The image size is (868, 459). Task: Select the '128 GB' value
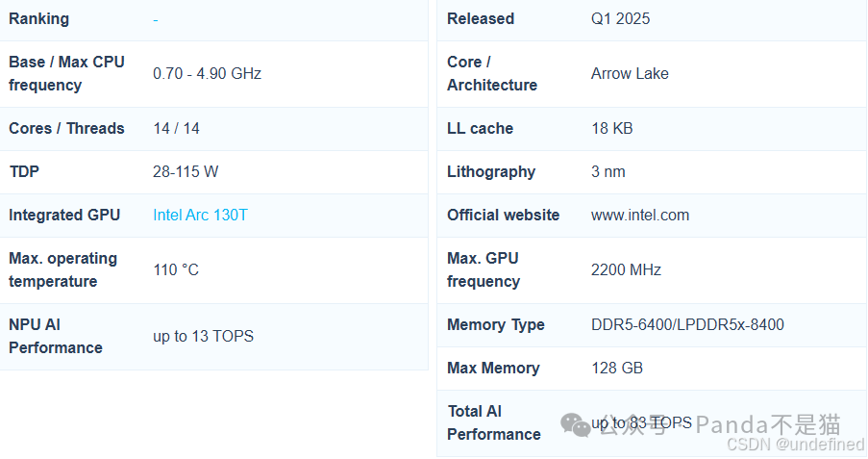click(617, 369)
